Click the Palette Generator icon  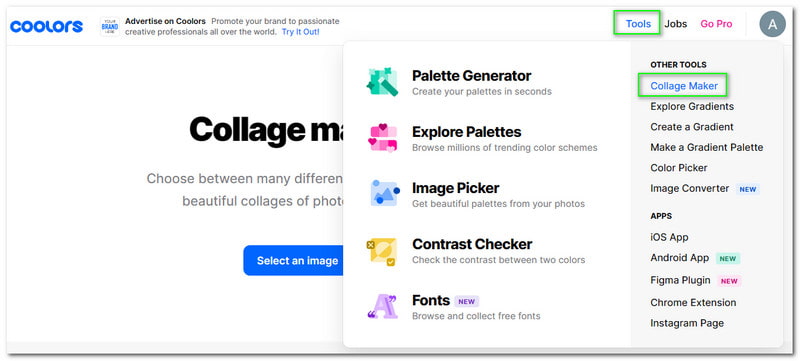[382, 82]
